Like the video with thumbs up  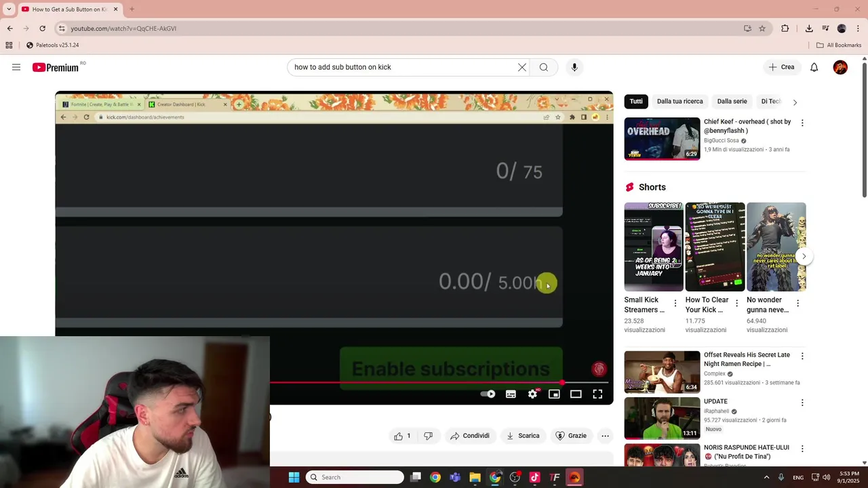point(402,436)
